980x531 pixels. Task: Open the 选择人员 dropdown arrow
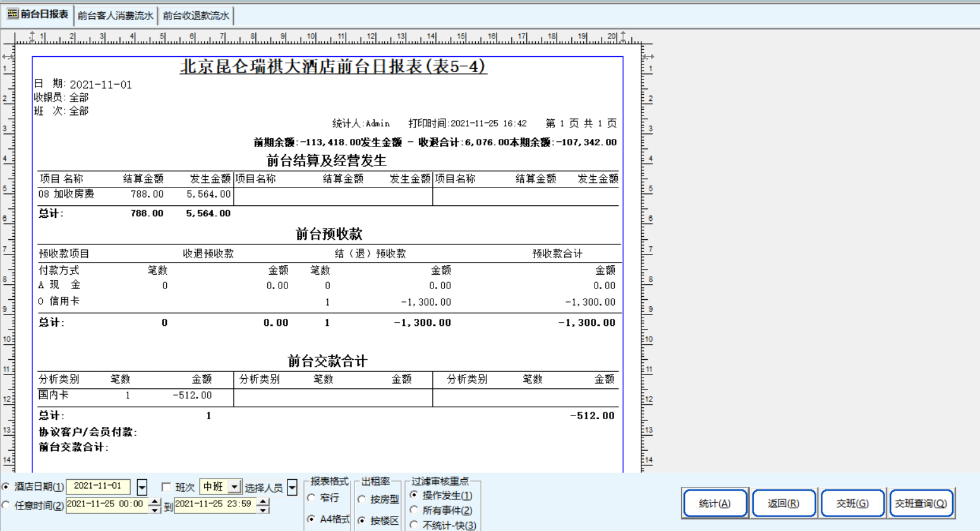point(292,487)
